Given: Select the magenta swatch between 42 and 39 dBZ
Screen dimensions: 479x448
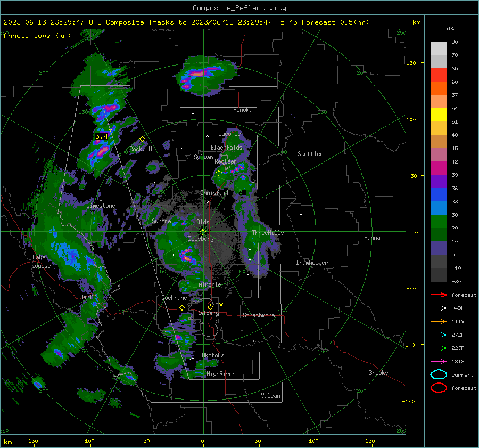Looking at the screenshot, I should [x=439, y=168].
